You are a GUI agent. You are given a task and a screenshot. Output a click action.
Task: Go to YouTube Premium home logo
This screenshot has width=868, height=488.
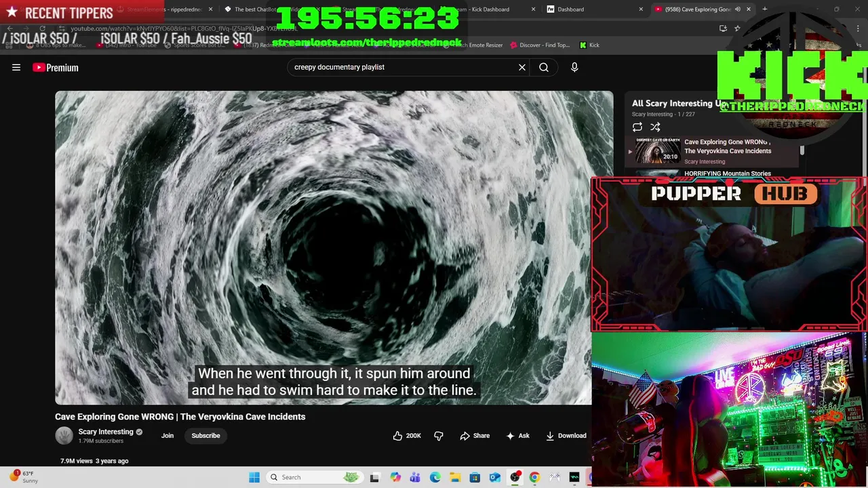[56, 67]
